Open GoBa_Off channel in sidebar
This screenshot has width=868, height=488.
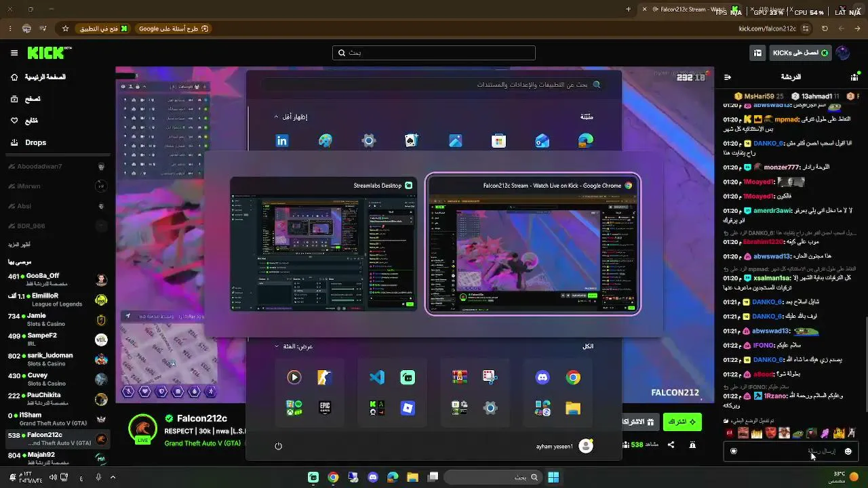pos(58,279)
